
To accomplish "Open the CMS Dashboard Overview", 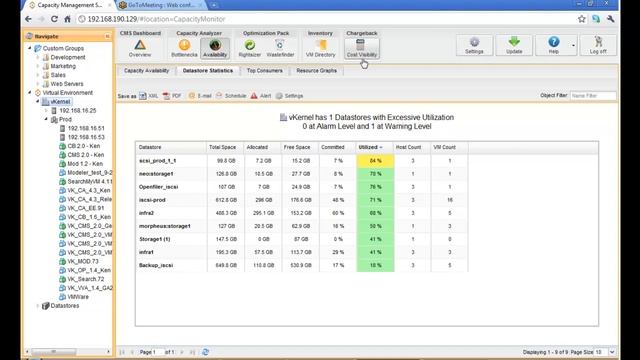I will (140, 48).
